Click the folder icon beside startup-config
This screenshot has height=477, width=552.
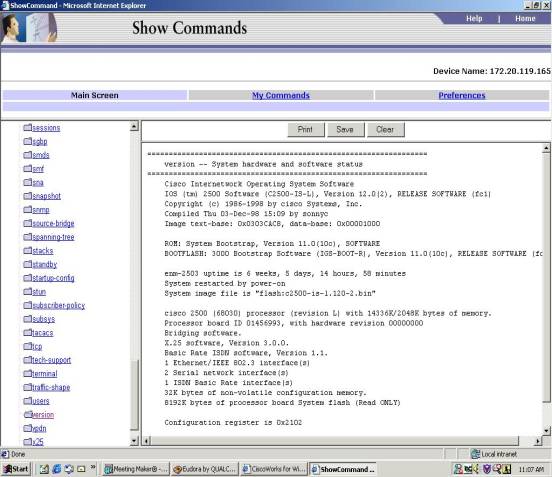click(x=27, y=278)
